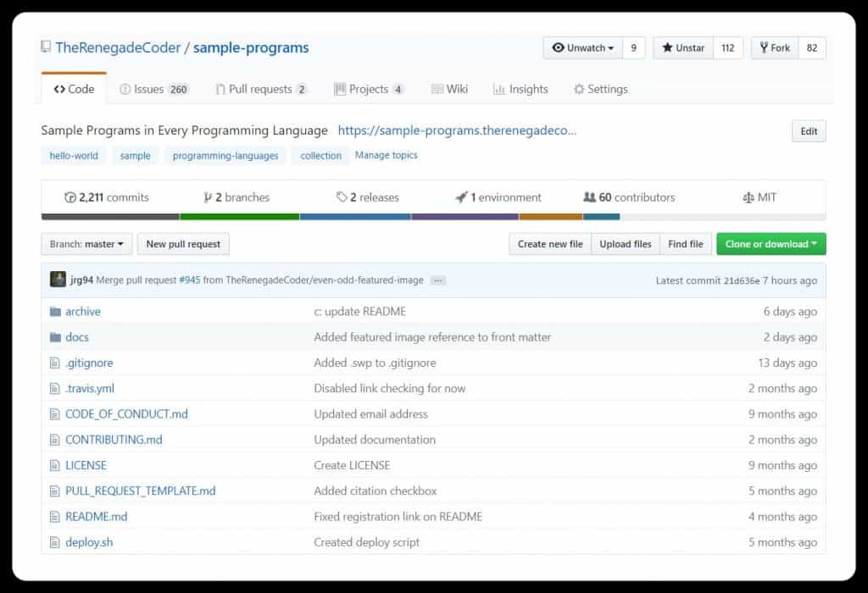
Task: Click jrg94's avatar thumbnail
Action: pos(58,280)
